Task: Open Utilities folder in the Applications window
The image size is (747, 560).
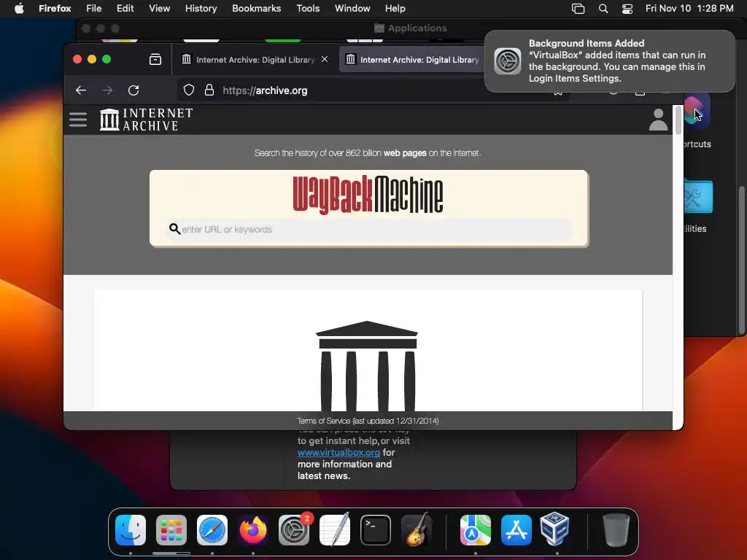Action: [697, 196]
